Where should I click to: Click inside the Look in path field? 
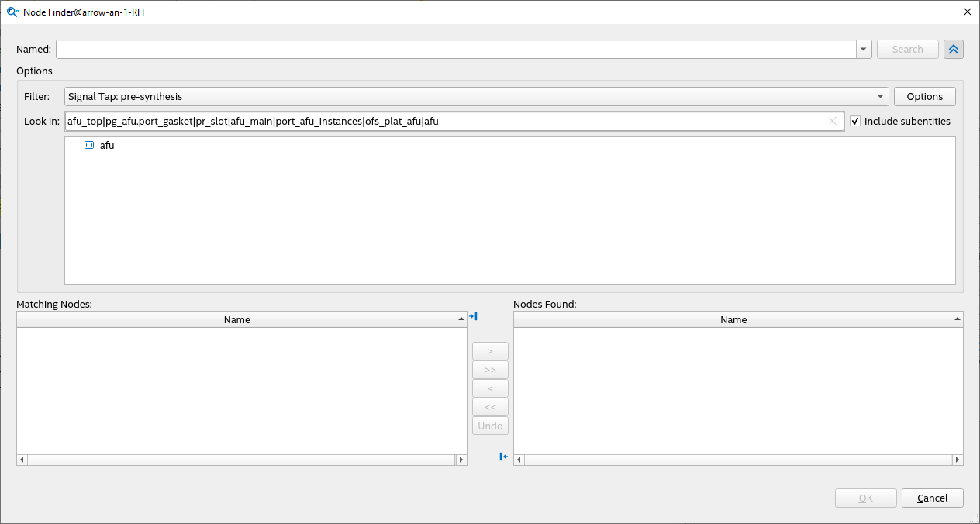388,121
